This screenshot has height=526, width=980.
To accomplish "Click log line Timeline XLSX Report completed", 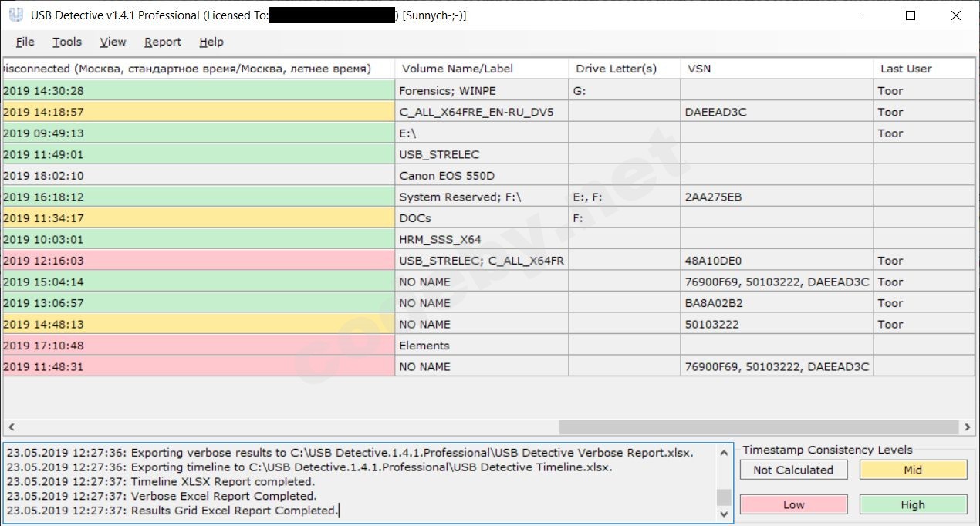I will pos(161,481).
